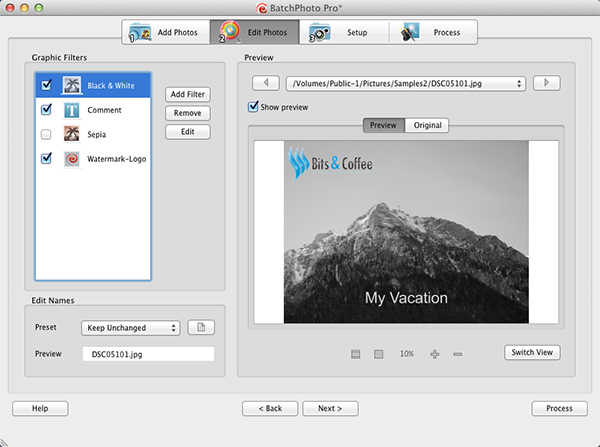Click previous photo arrow in Preview

point(265,84)
